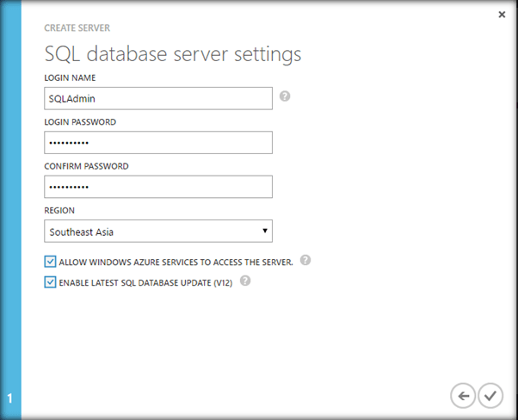Select the Confirm Password input box
Image resolution: width=518 pixels, height=420 pixels.
[157, 187]
